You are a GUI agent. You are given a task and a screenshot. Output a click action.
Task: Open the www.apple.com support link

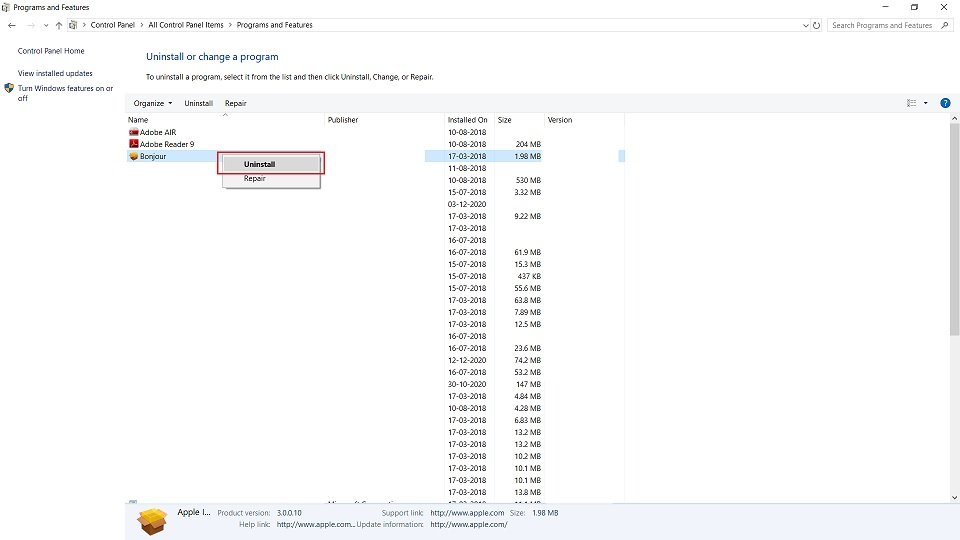(x=467, y=513)
